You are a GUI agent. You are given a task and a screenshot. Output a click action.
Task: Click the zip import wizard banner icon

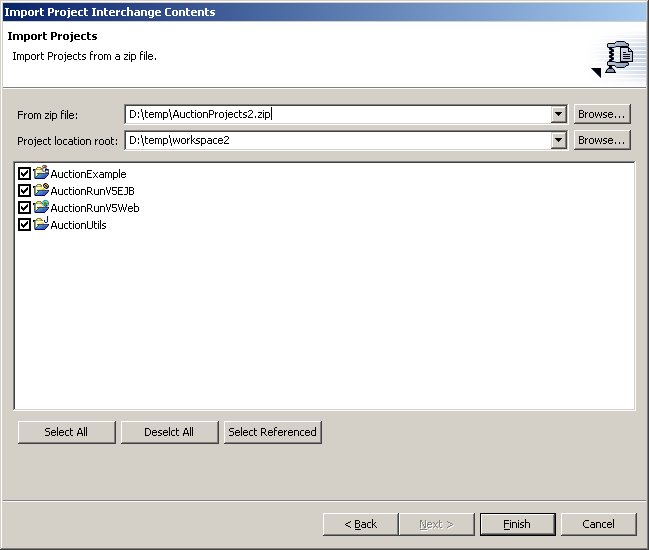tap(619, 57)
